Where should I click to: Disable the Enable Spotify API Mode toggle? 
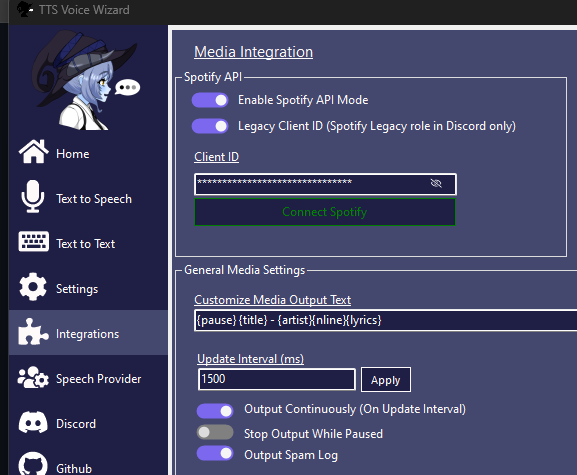click(x=210, y=100)
